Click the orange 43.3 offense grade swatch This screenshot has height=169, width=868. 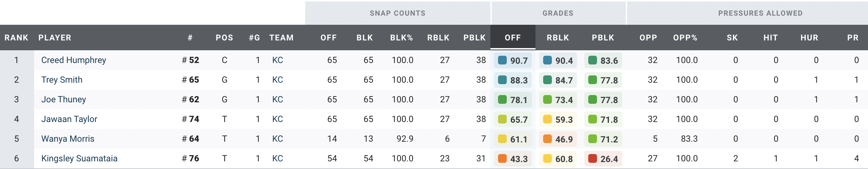[x=502, y=159]
